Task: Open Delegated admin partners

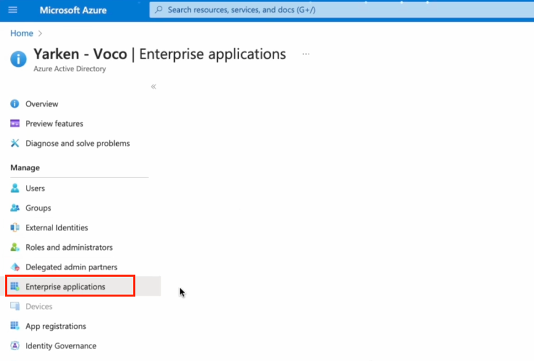Action: 71,267
